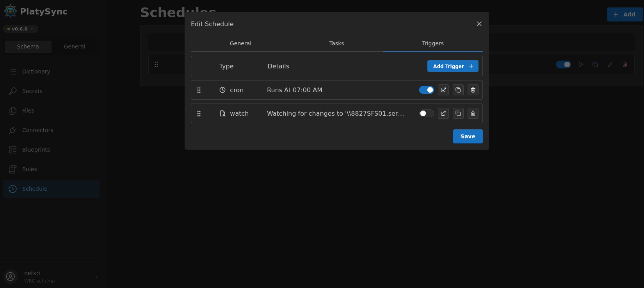Viewport: 644px width, 288px height.
Task: Grab the background schedule row handle
Action: (x=157, y=64)
